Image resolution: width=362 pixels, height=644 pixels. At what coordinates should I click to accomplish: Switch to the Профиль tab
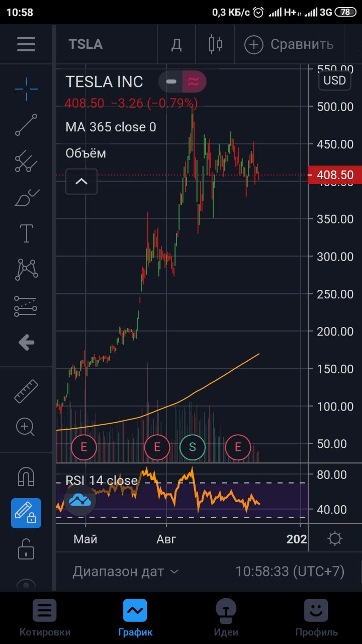316,618
